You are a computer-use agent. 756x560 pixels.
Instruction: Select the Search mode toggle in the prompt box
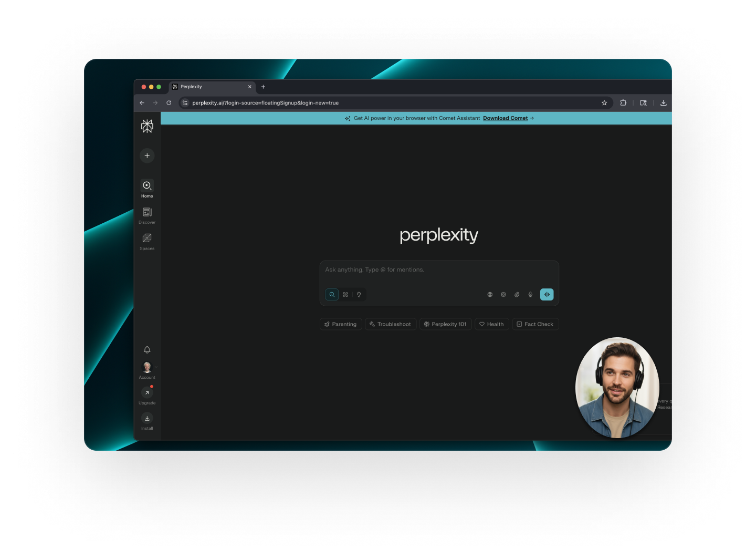332,295
